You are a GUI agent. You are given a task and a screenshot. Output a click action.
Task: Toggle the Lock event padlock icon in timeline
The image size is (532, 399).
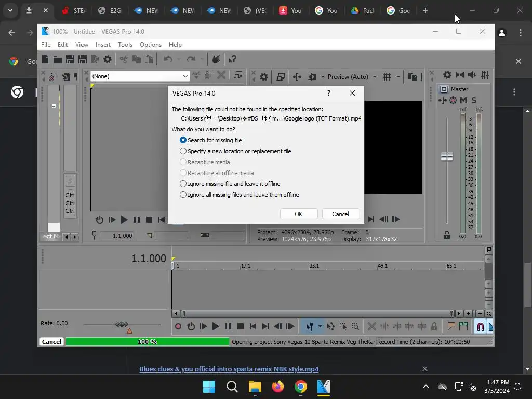pos(434,326)
